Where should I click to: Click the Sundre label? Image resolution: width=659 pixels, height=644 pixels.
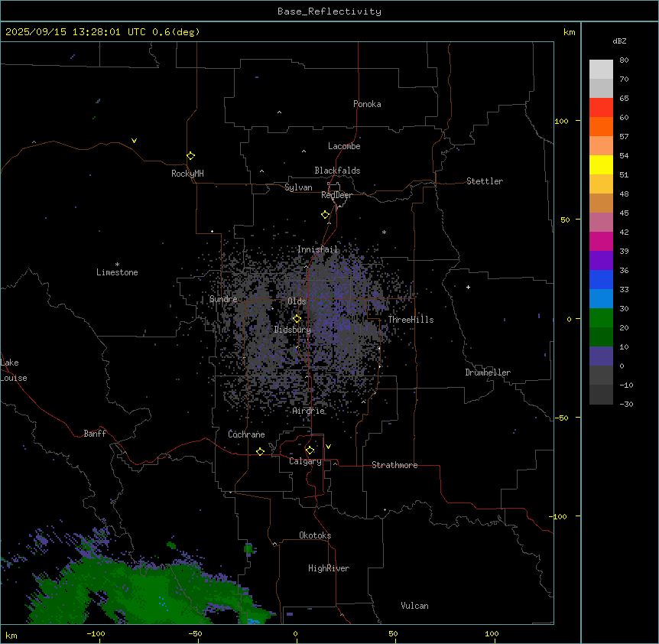[x=223, y=299]
